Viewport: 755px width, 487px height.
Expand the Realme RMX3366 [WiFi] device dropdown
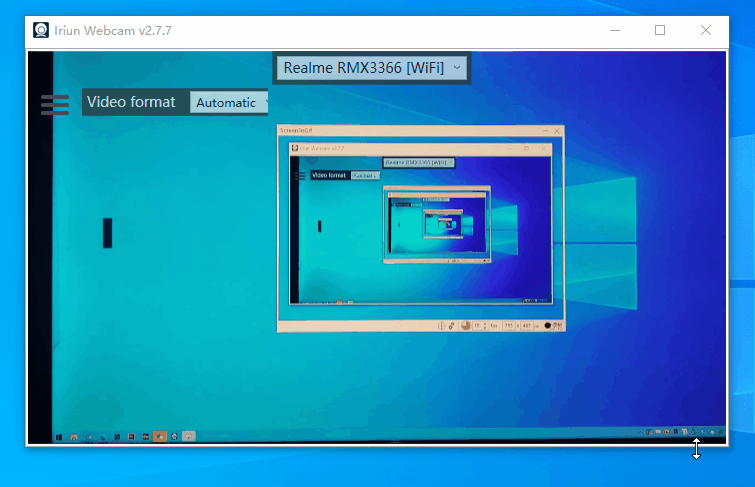click(372, 68)
